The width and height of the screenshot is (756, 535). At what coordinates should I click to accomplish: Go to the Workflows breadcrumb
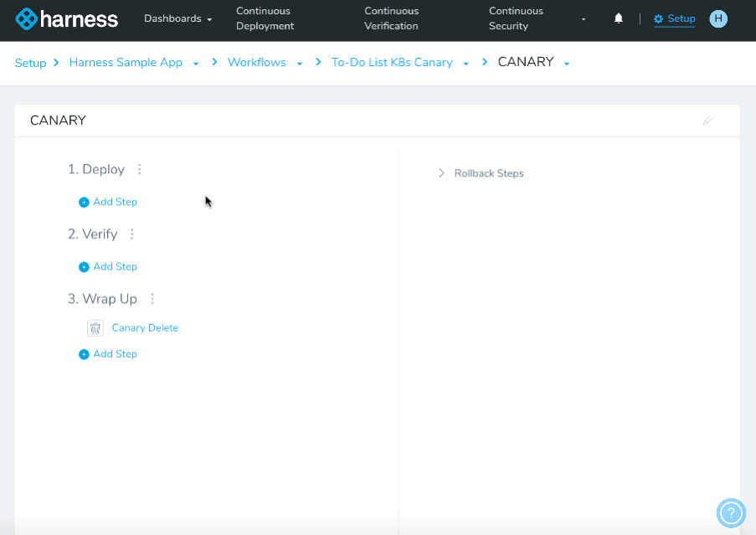pos(257,62)
